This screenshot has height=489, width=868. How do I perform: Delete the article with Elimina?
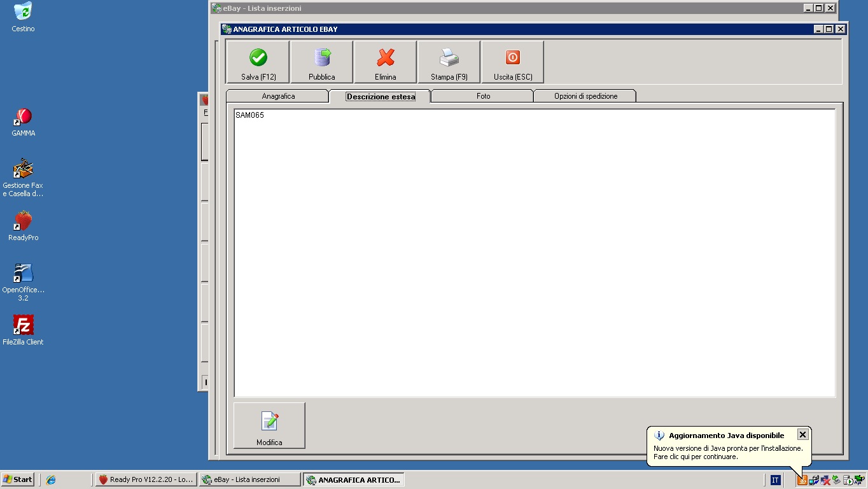pos(386,62)
